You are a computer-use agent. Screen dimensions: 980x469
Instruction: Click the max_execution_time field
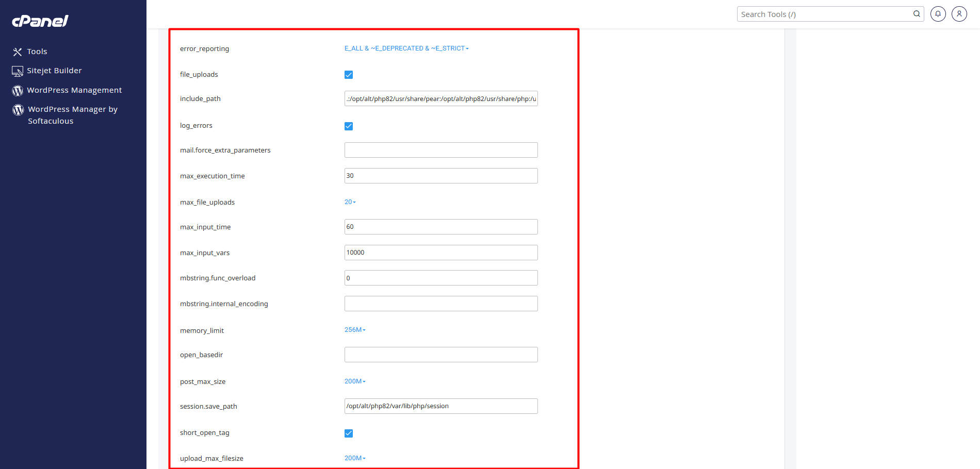[441, 176]
